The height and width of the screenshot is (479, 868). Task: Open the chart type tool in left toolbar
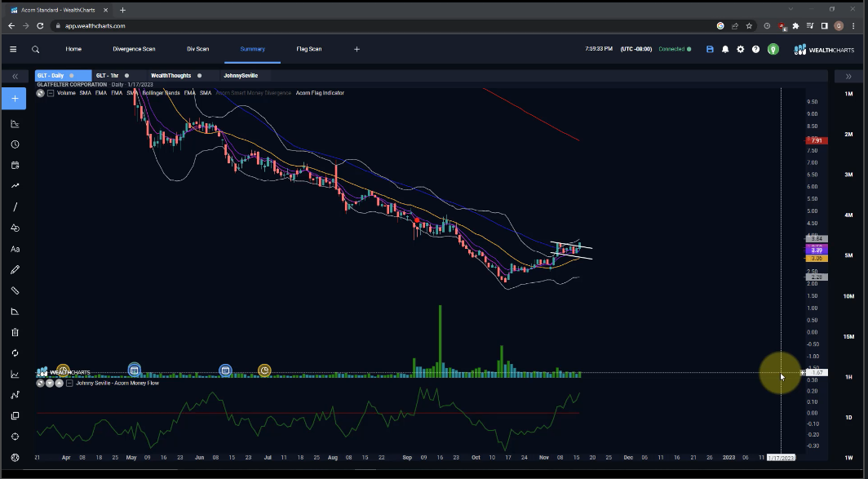[x=15, y=123]
